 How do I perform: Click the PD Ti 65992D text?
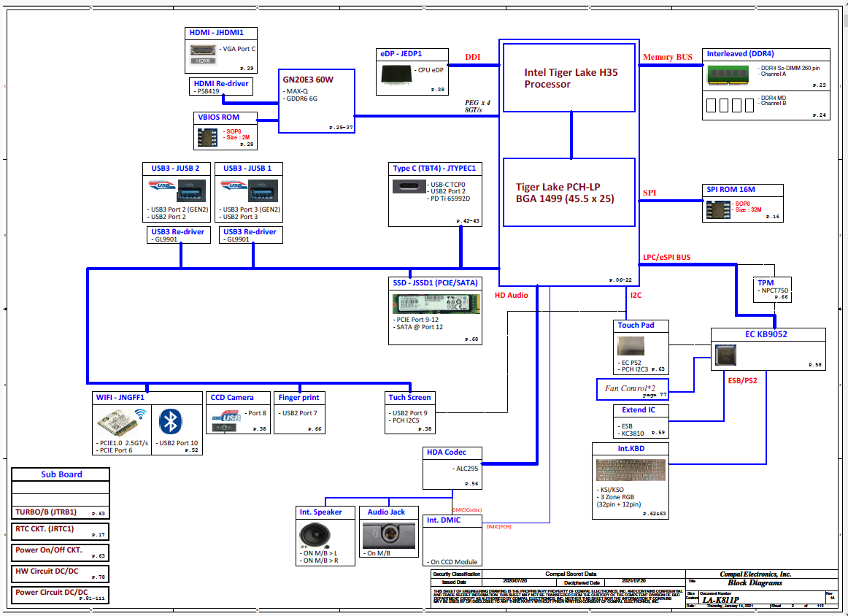(x=448, y=199)
